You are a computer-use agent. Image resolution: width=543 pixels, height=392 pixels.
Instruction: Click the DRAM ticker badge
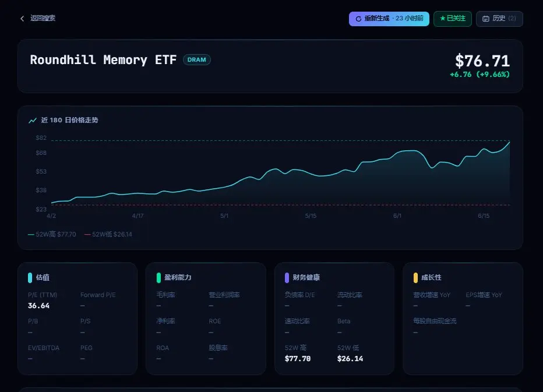pyautogui.click(x=197, y=59)
